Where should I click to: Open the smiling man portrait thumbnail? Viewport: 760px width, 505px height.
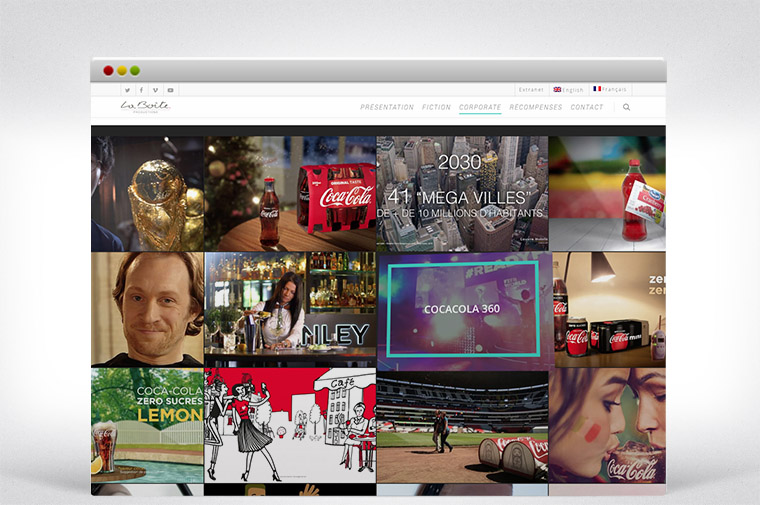pos(147,309)
